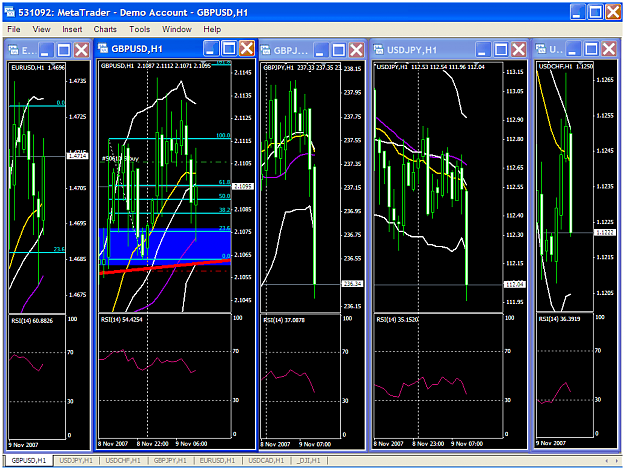Minimize the EURUSD chart window
The height and width of the screenshot is (470, 625).
(x=46, y=50)
